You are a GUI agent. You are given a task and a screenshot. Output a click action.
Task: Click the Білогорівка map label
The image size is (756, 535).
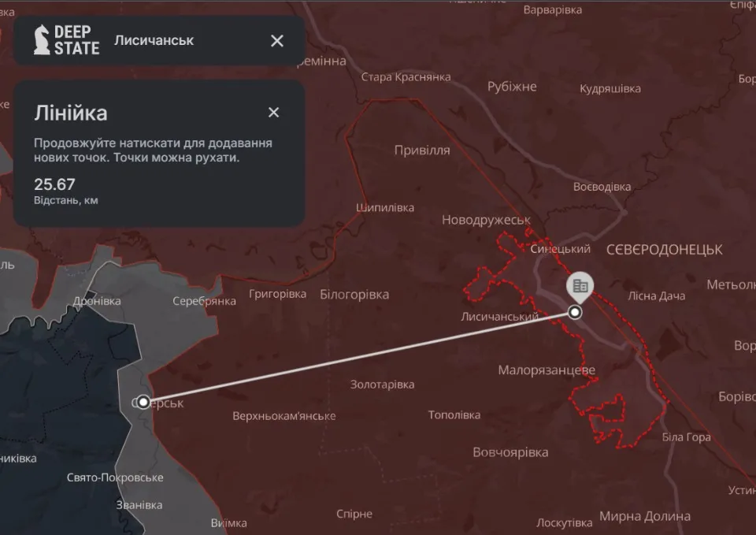(x=354, y=295)
